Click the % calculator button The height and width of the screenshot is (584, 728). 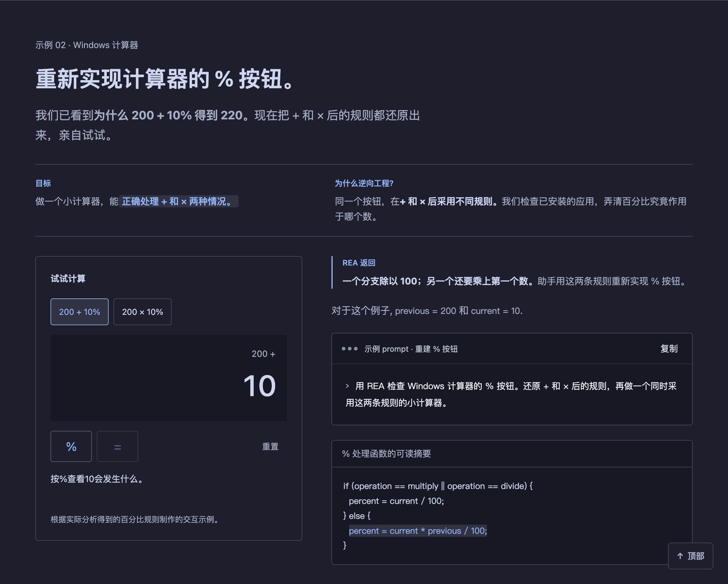[71, 446]
